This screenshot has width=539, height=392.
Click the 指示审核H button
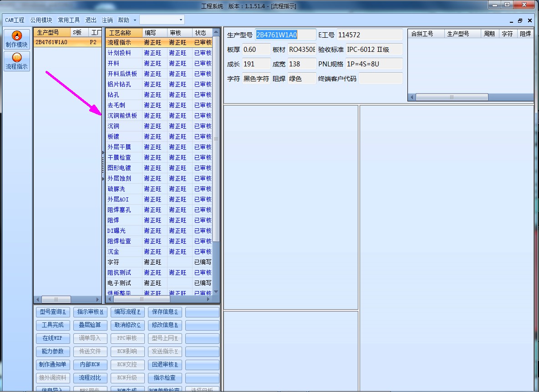[x=90, y=312]
